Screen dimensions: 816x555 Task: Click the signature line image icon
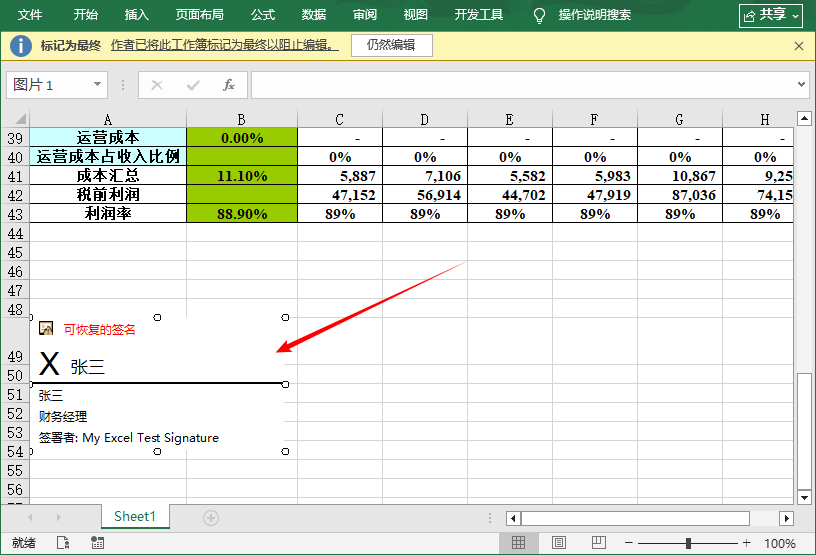point(46,328)
